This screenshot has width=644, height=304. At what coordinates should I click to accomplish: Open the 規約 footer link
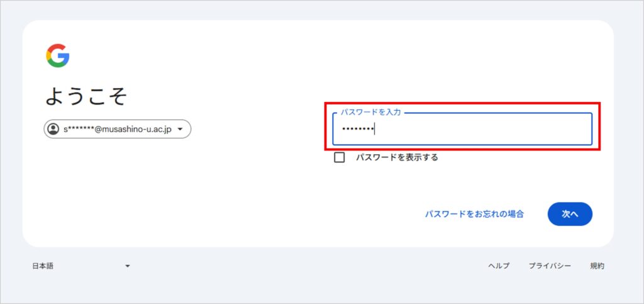click(x=597, y=266)
